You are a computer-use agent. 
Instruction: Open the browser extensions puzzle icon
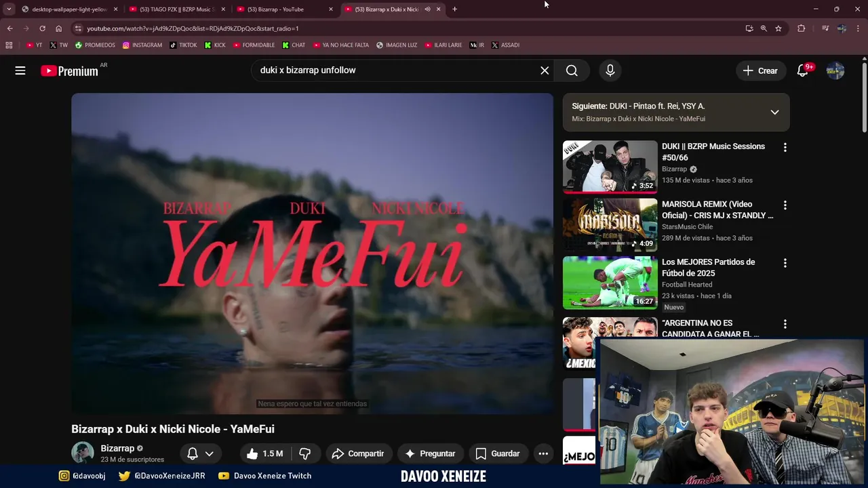point(802,28)
